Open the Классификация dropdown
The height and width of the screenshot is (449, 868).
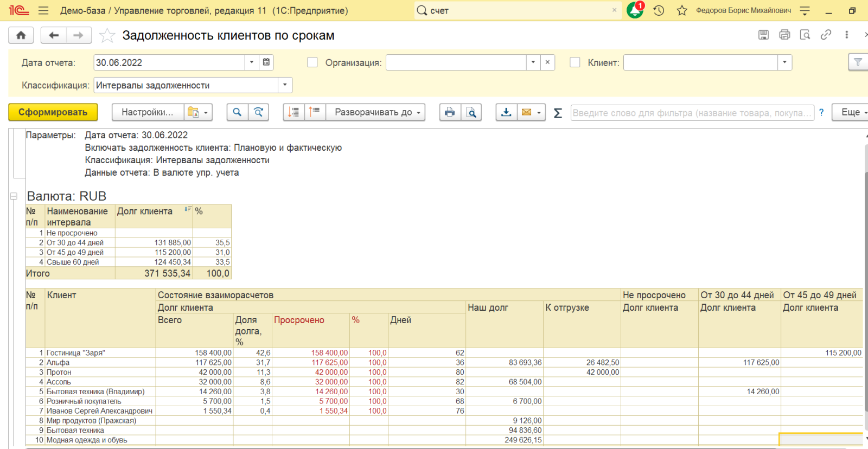pos(285,85)
